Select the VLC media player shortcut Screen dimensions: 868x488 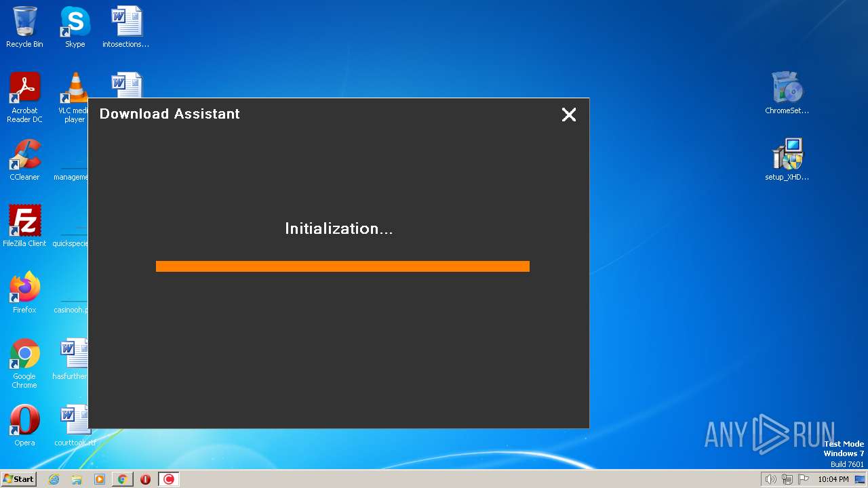click(x=74, y=98)
